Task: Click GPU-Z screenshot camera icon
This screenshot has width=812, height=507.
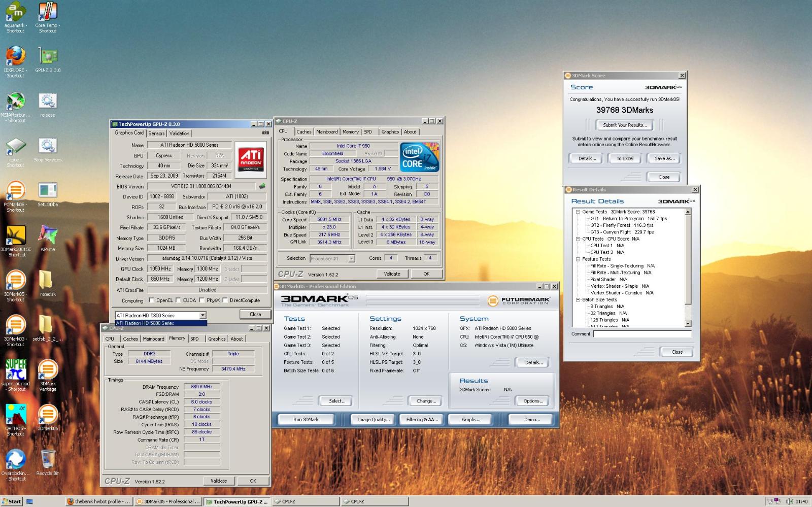Action: (265, 133)
